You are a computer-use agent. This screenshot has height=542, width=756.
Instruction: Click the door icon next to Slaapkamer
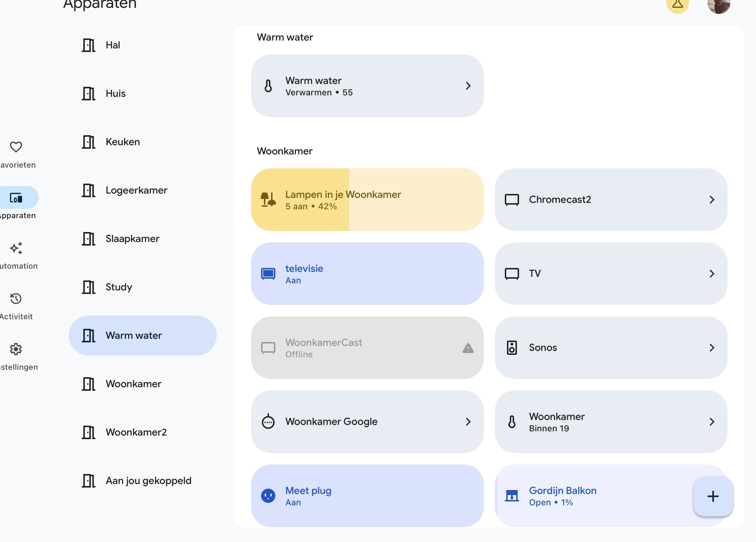(x=89, y=239)
